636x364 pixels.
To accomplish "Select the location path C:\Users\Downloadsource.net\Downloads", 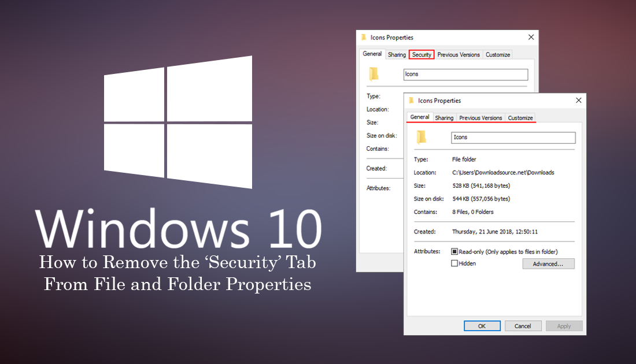I will pos(503,172).
